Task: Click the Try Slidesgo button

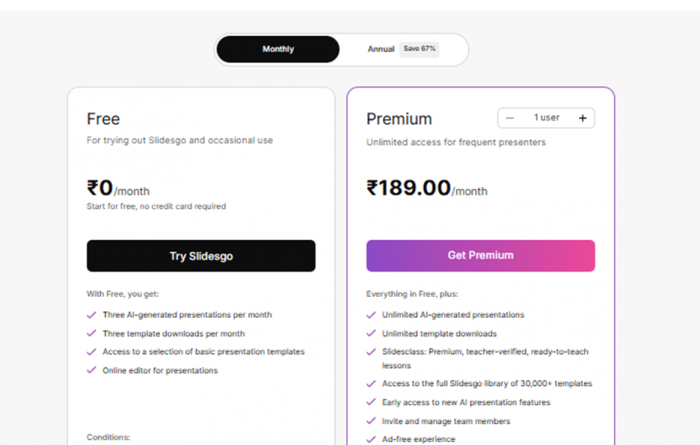Action: coord(201,256)
